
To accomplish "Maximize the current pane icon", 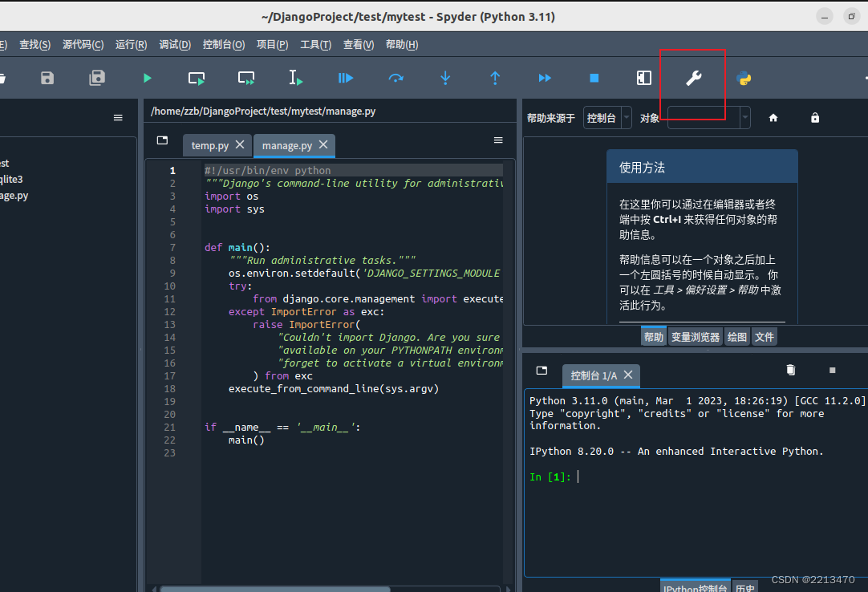I will click(x=644, y=78).
